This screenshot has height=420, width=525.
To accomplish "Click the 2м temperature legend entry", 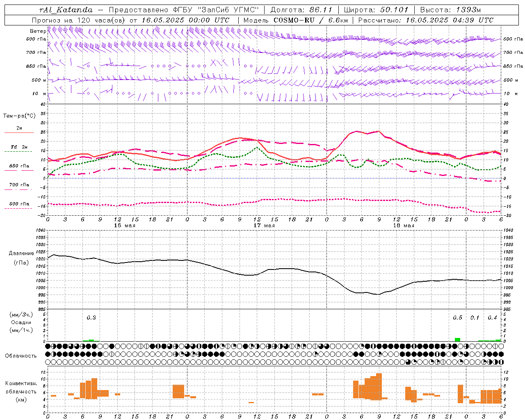I will tap(19, 128).
